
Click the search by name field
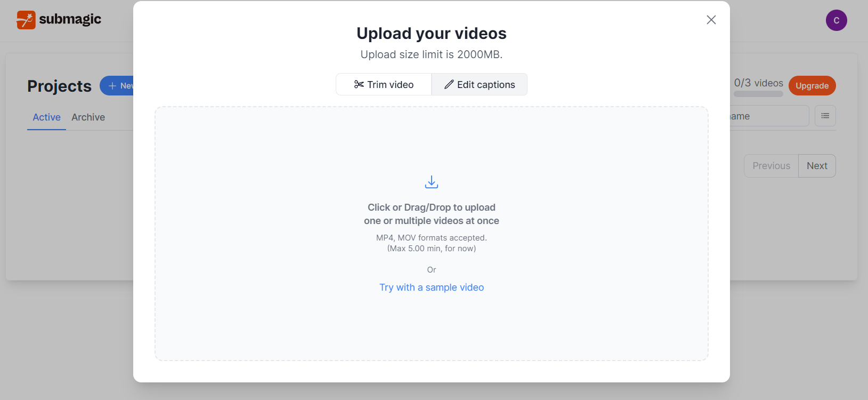coord(769,116)
